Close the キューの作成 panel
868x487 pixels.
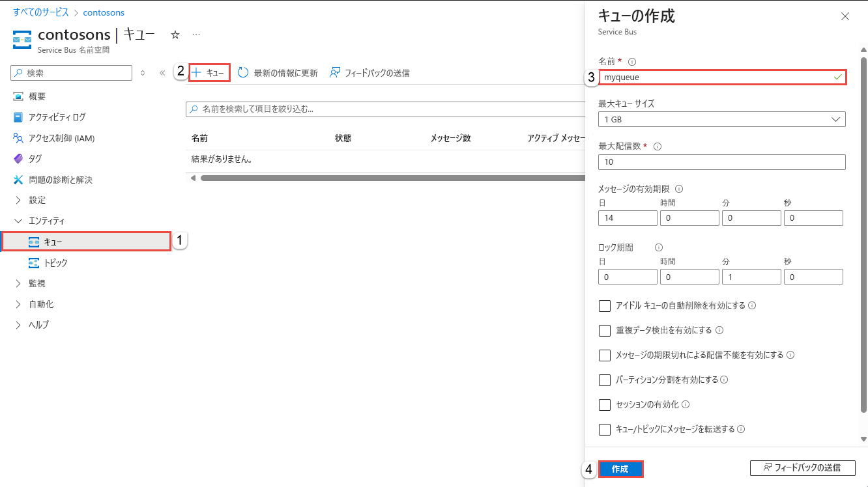click(845, 17)
